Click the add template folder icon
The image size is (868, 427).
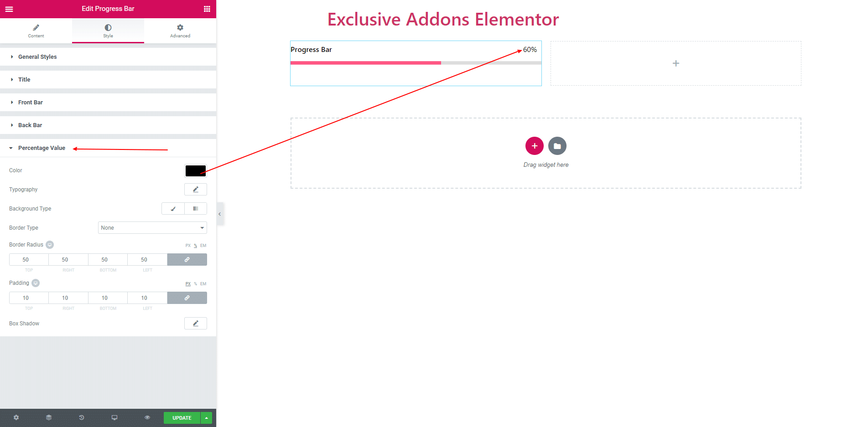pyautogui.click(x=557, y=146)
